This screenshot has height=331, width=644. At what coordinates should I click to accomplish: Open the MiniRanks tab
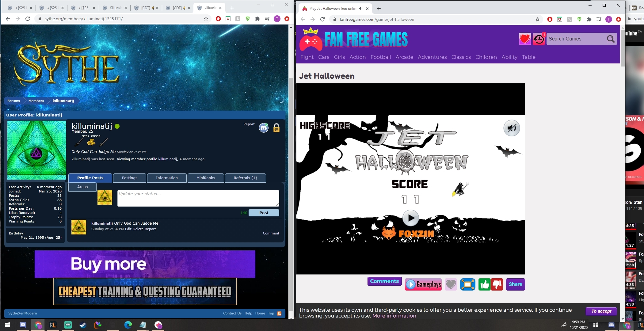(x=206, y=178)
